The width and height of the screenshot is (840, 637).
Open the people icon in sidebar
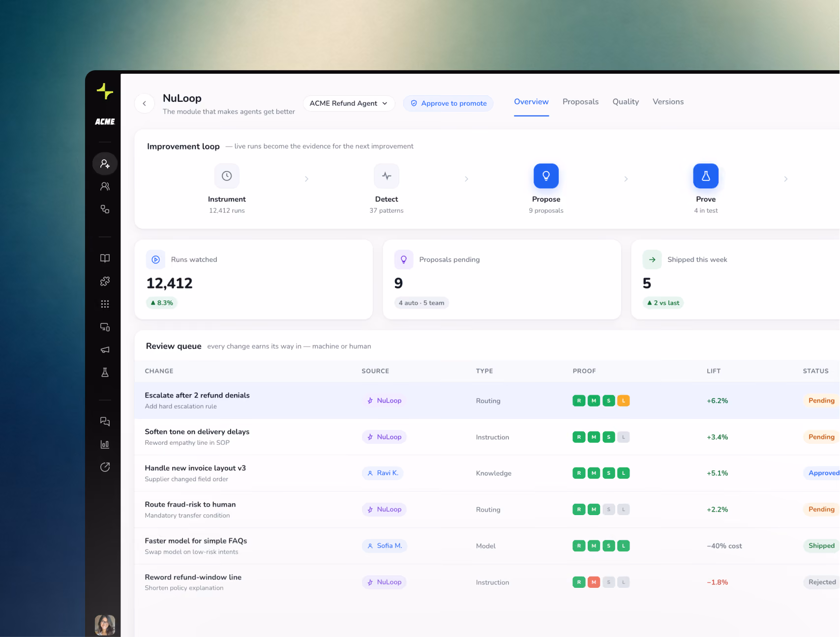pos(105,186)
